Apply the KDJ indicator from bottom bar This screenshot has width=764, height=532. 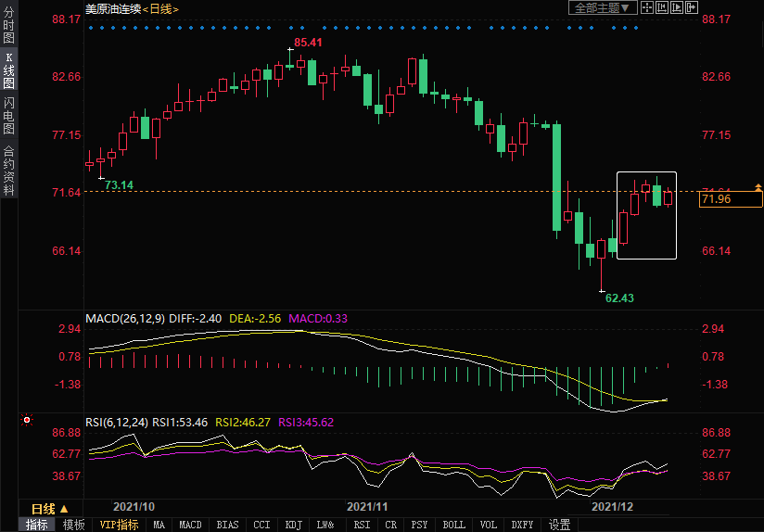pyautogui.click(x=293, y=525)
